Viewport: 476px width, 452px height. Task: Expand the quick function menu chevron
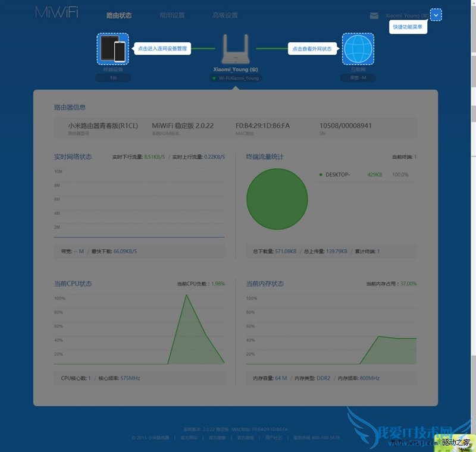pos(436,15)
